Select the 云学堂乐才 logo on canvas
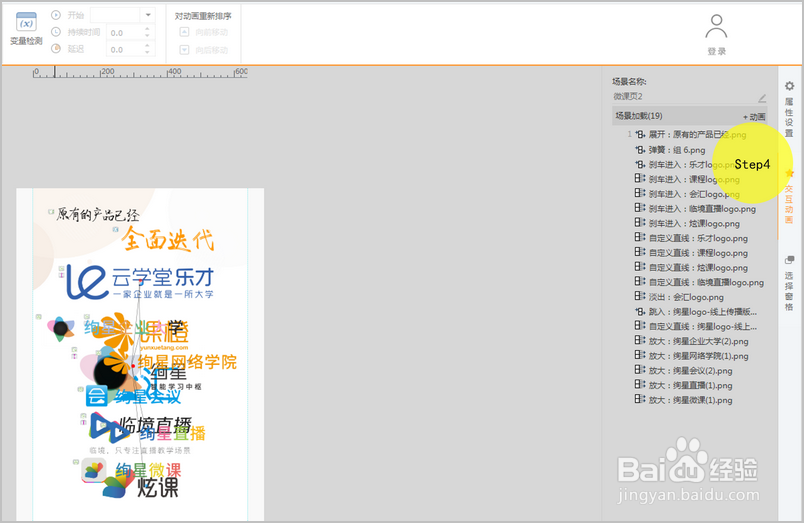The width and height of the screenshot is (804, 523). 139,281
